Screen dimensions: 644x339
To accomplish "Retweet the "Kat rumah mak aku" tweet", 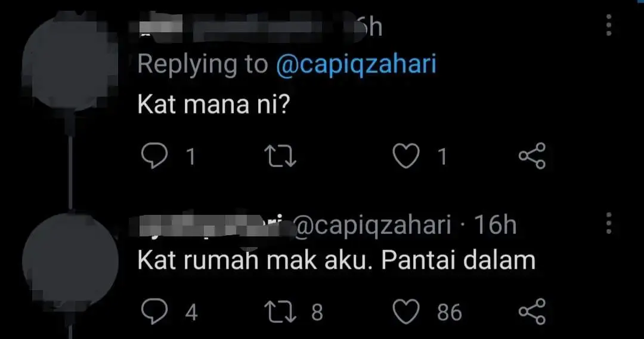I will pyautogui.click(x=280, y=312).
